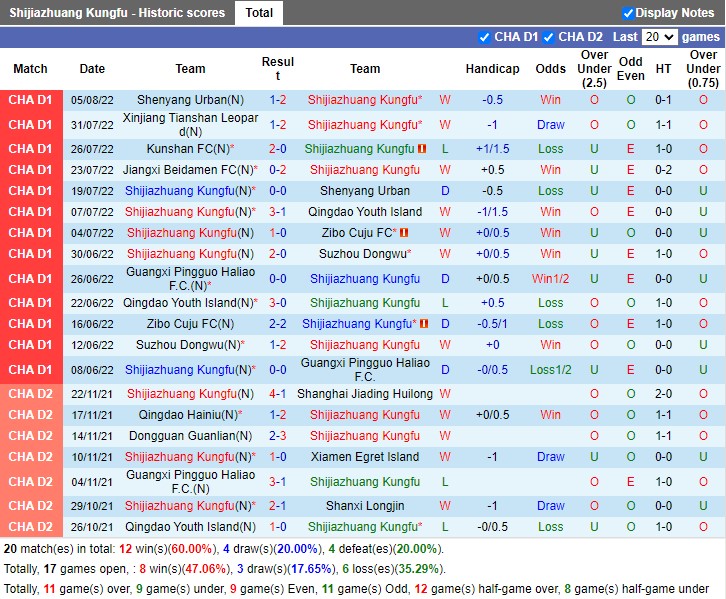Click red card icon beside Zibo Cuju FC
726x599 pixels.
pos(404,233)
